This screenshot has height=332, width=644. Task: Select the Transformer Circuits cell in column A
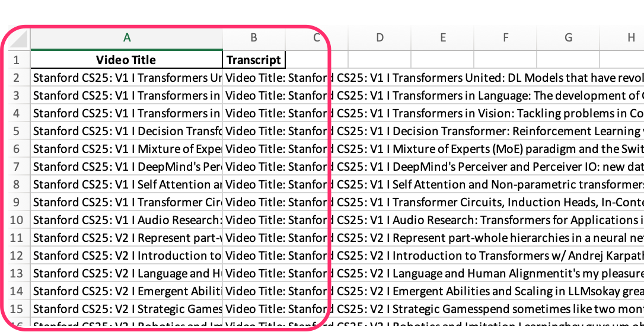pyautogui.click(x=126, y=202)
